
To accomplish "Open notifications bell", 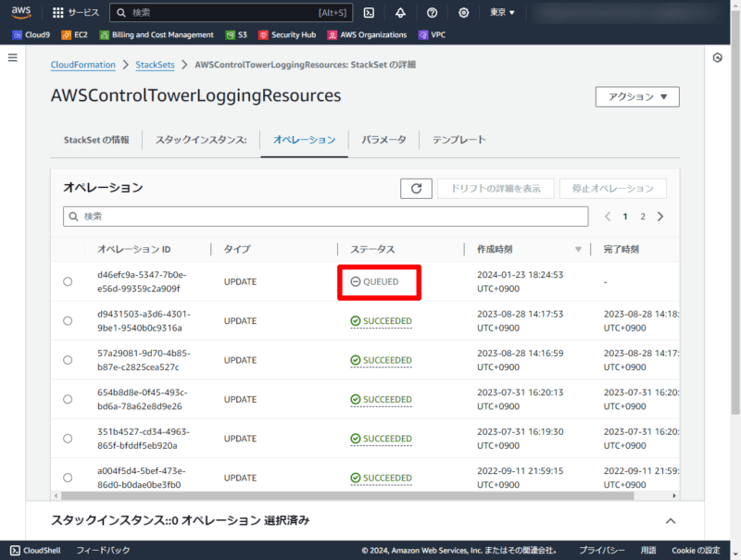I will 400,13.
